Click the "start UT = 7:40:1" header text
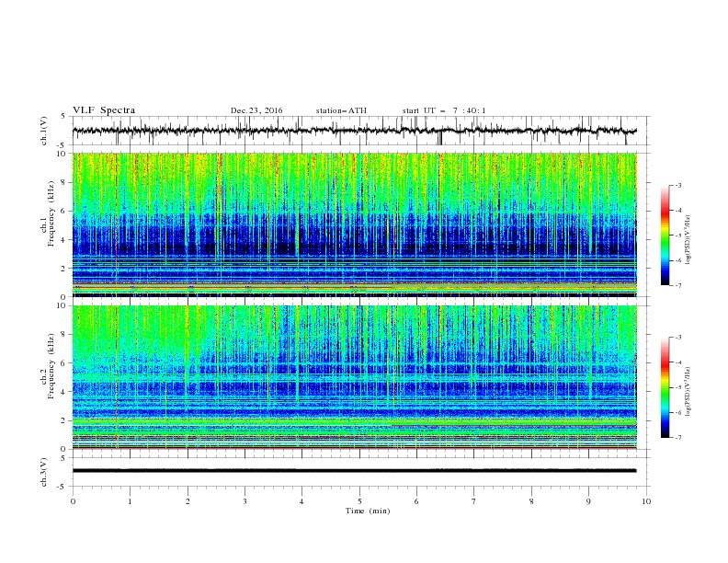The width and height of the screenshot is (728, 563). tap(444, 110)
